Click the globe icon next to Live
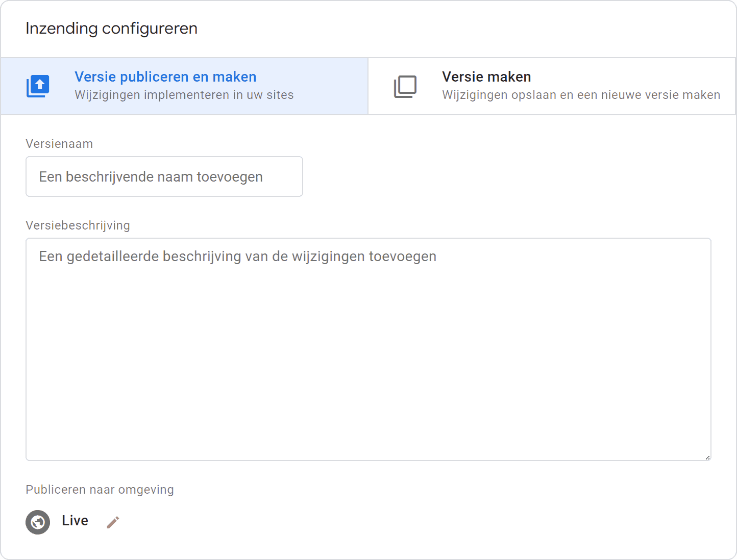The width and height of the screenshot is (737, 560). 38,522
